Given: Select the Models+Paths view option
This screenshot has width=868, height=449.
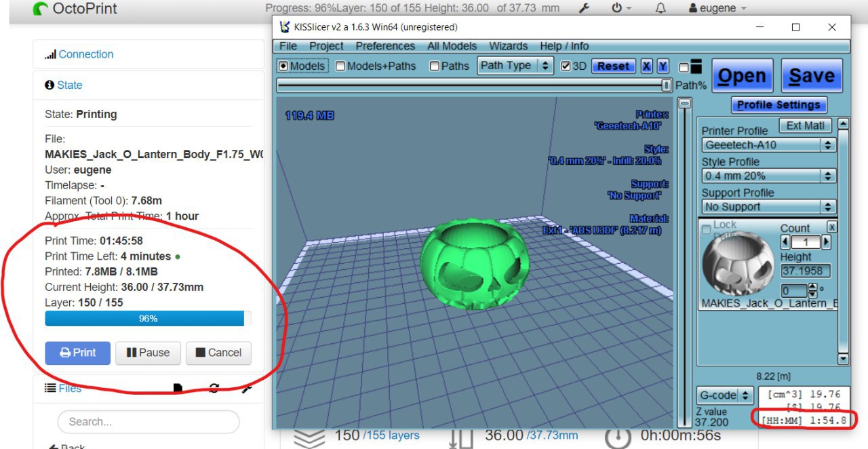Looking at the screenshot, I should (x=375, y=66).
